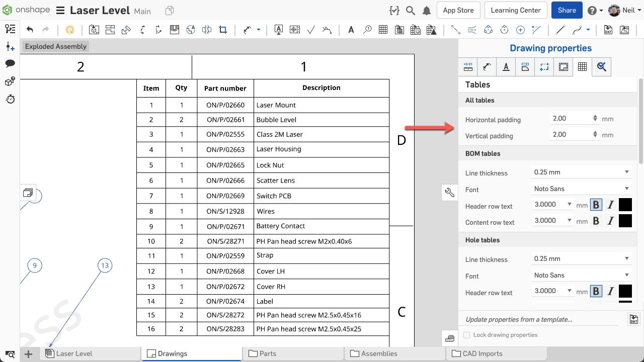Click the Undo arrow in the toolbar

30,30
